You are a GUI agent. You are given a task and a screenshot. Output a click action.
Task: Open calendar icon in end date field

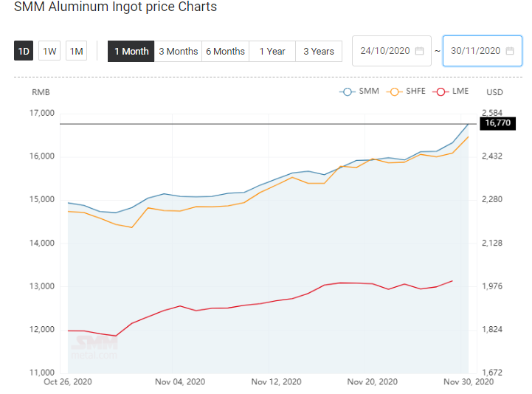[510, 51]
